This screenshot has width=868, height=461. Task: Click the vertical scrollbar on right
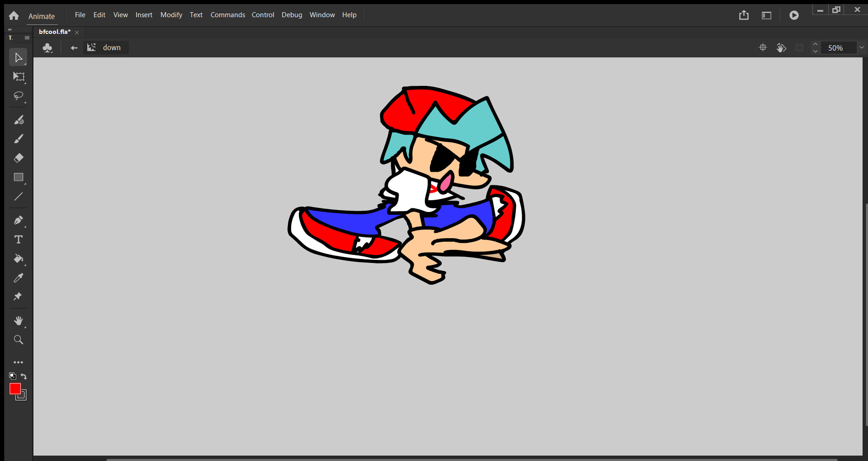(x=866, y=314)
